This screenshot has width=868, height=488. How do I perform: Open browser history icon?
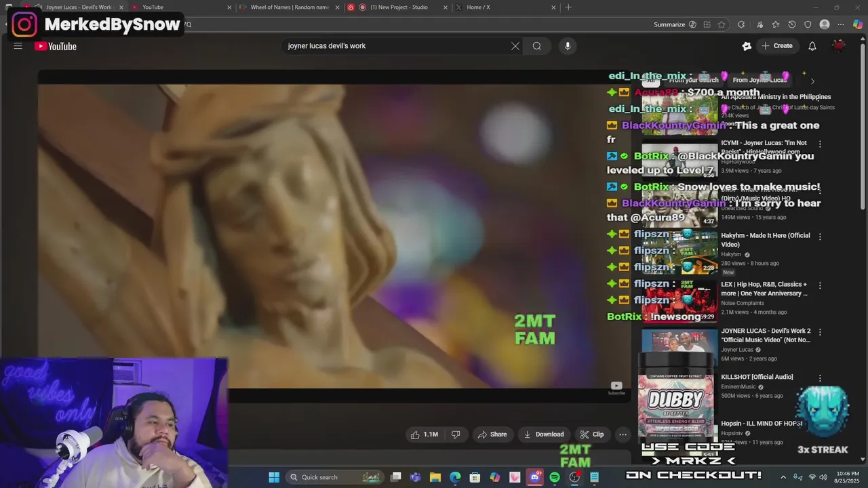(x=792, y=24)
